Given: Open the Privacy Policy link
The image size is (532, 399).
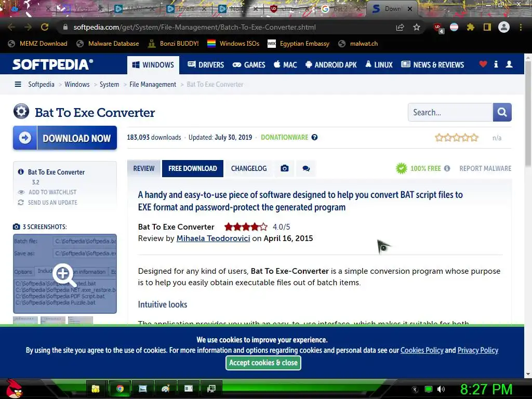Looking at the screenshot, I should click(x=478, y=351).
